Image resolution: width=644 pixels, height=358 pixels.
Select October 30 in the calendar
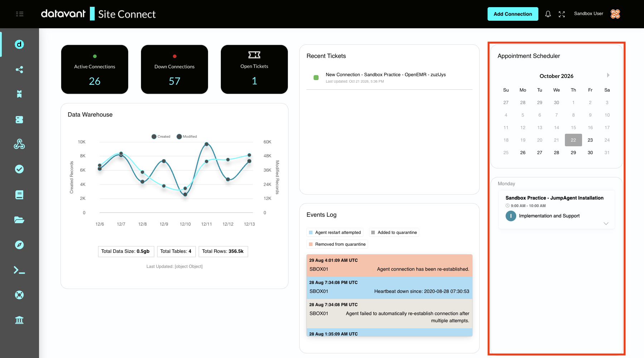coord(590,153)
